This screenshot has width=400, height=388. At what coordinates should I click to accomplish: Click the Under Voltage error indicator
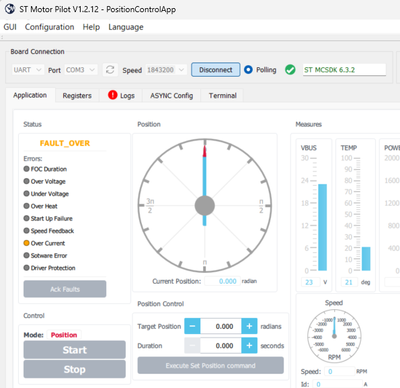pyautogui.click(x=26, y=193)
